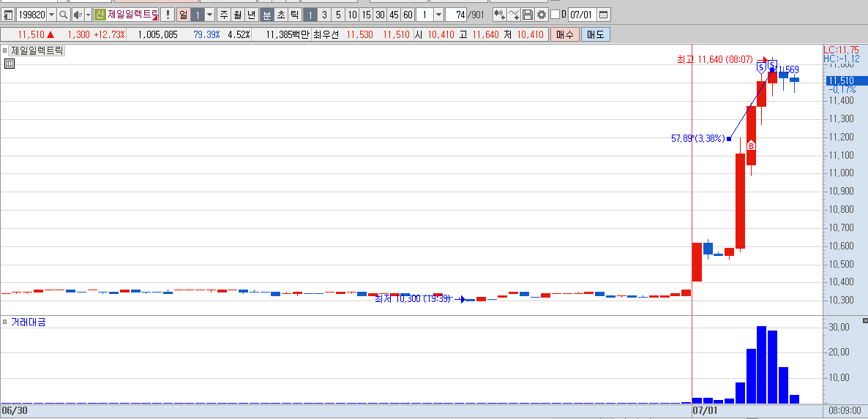Click the LC:11.75 indicator text

point(842,50)
